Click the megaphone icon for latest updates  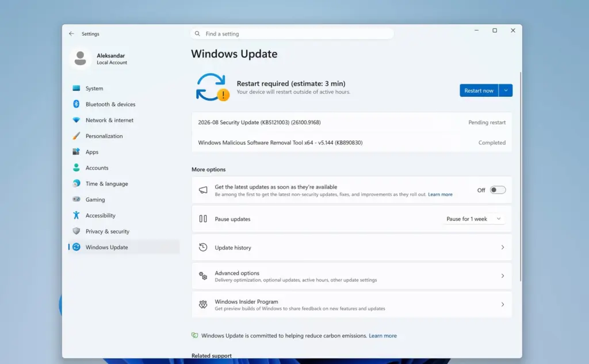203,190
